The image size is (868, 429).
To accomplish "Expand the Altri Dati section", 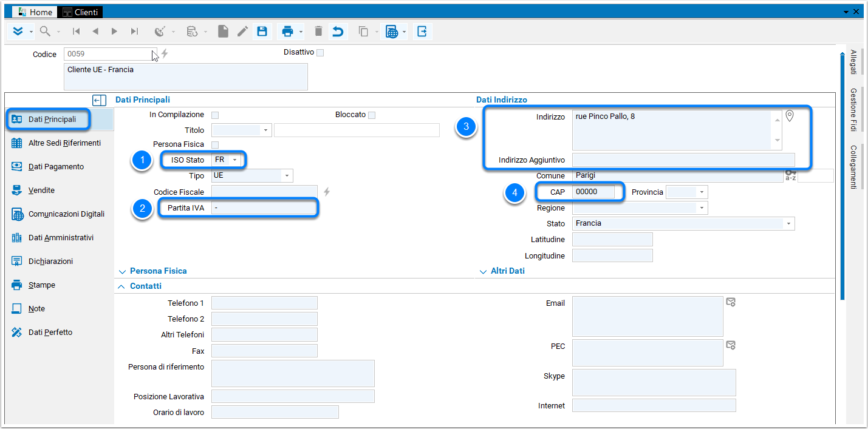I will (484, 272).
